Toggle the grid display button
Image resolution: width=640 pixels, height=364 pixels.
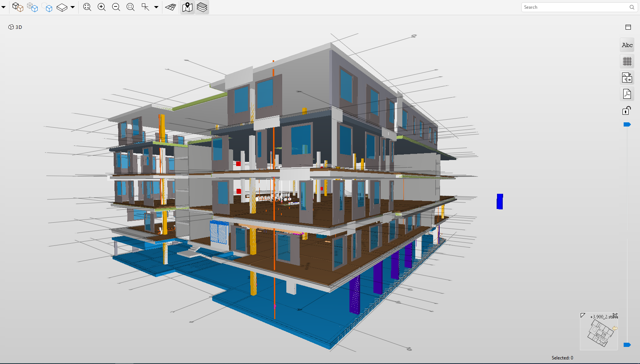click(627, 61)
